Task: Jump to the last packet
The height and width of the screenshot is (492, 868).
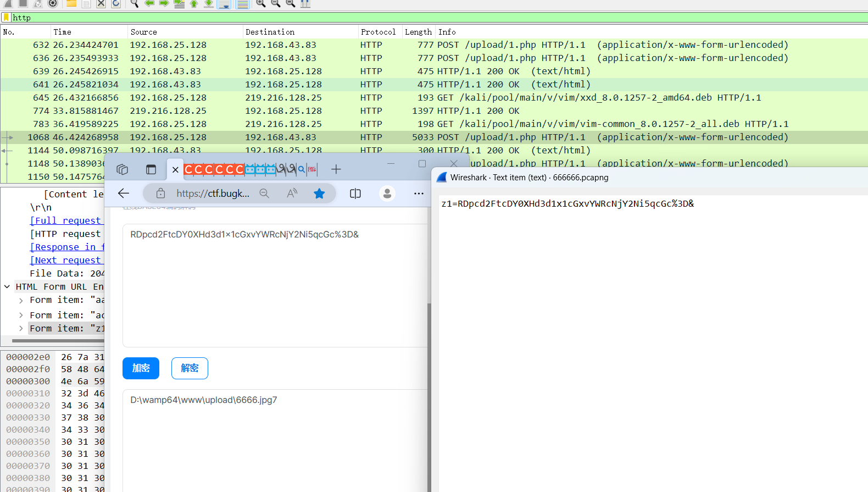Action: point(209,3)
